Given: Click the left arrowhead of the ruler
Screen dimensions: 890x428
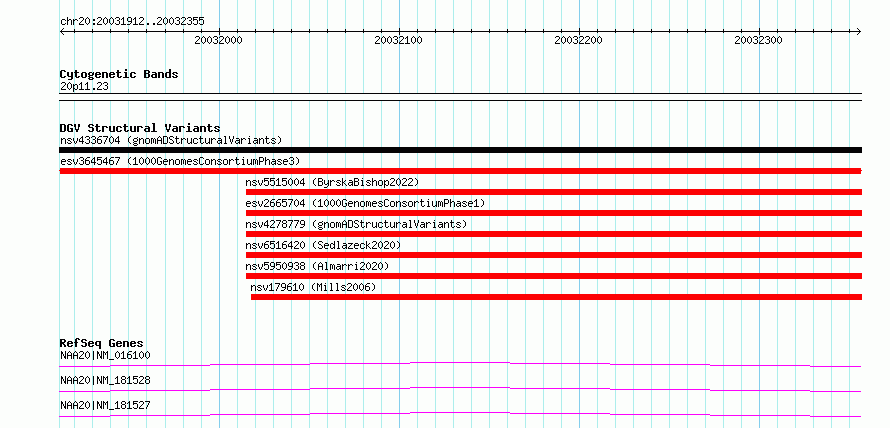Looking at the screenshot, I should coord(62,31).
